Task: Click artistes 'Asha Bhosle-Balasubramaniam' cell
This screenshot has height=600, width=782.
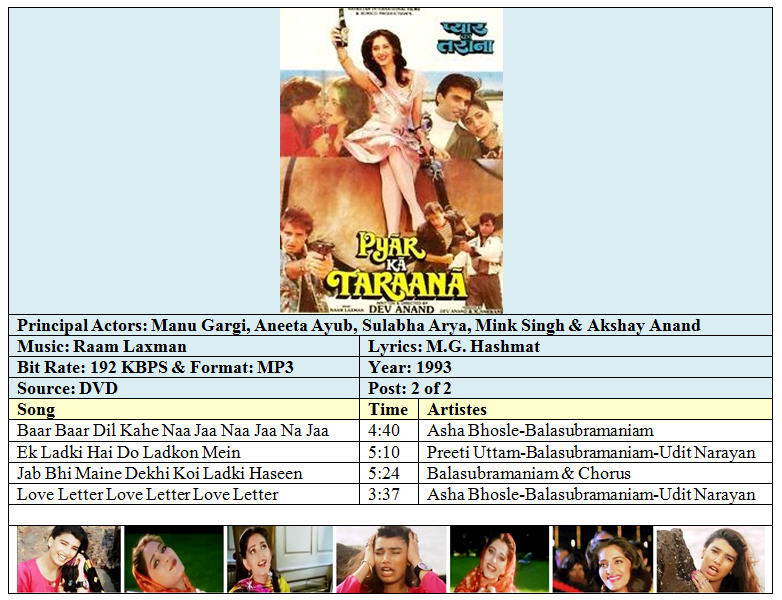Action: [x=595, y=430]
